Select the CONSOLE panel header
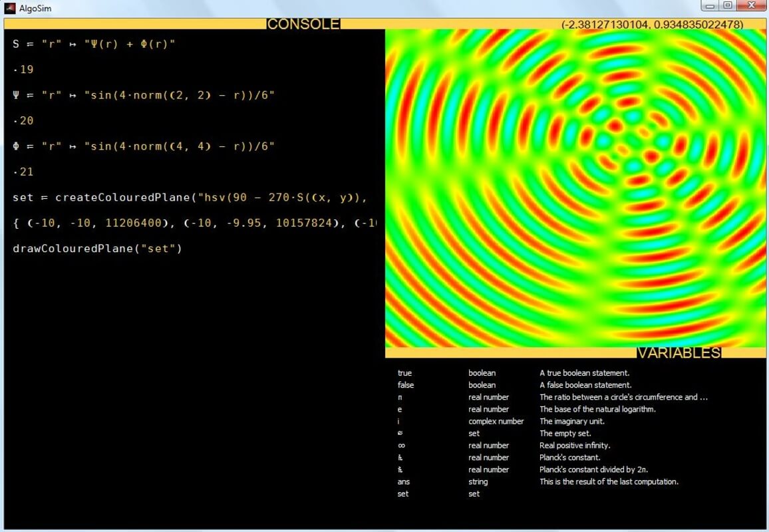The image size is (769, 532). [x=303, y=24]
